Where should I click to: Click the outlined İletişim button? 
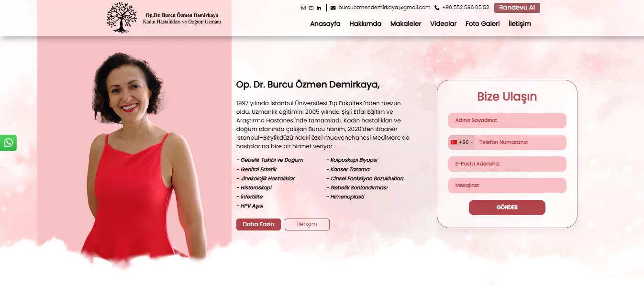pos(307,224)
